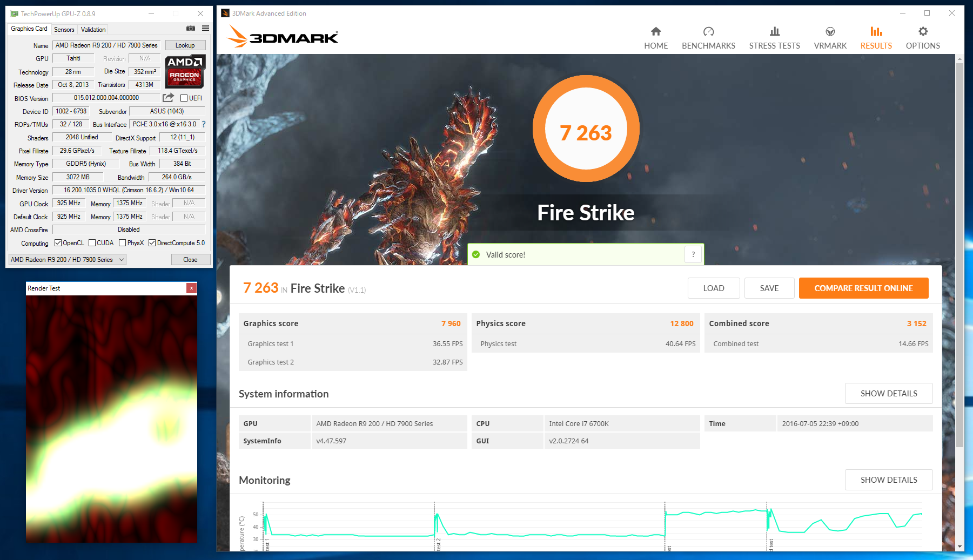Go to HOME in 3DMark
Viewport: 973px width, 560px height.
tap(656, 38)
